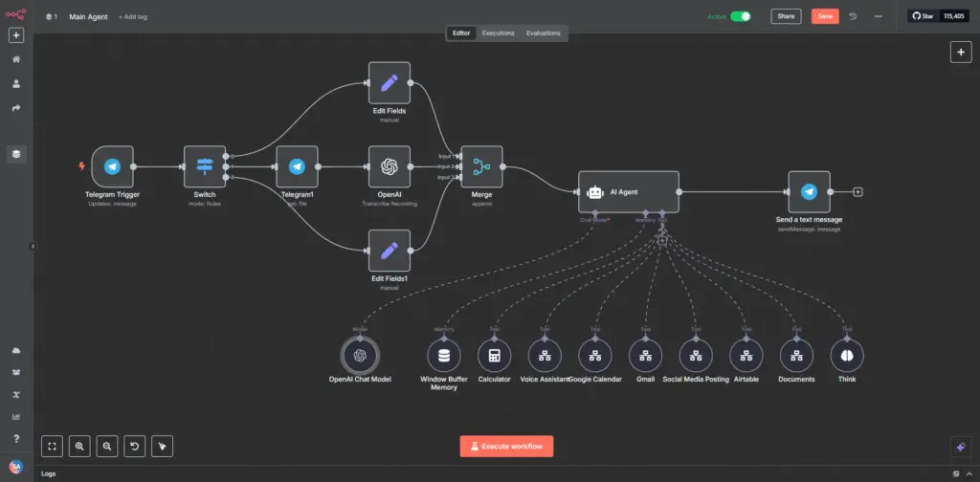Expand the collapsed sidebar arrow
The height and width of the screenshot is (482, 980).
[33, 246]
